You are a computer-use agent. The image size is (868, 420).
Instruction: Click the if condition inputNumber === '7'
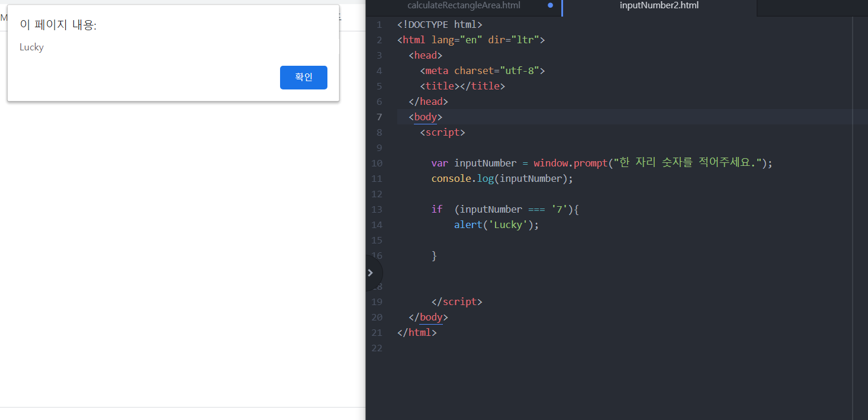pos(513,209)
